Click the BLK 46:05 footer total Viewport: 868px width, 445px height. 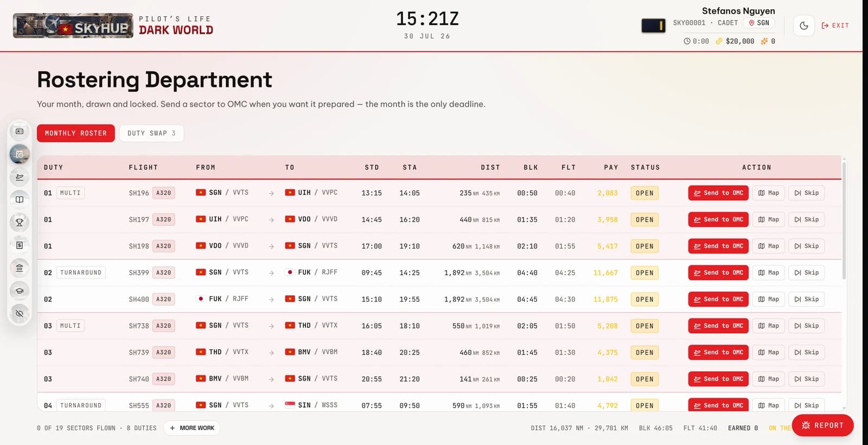(x=655, y=428)
